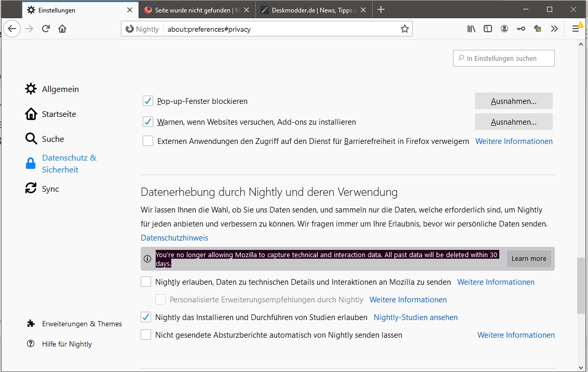The image size is (588, 372).
Task: Click the Forward arrow button
Action: [29, 29]
